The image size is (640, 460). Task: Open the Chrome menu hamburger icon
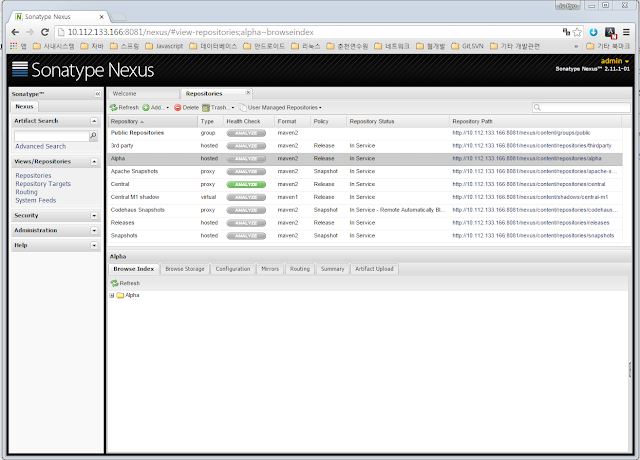(626, 32)
